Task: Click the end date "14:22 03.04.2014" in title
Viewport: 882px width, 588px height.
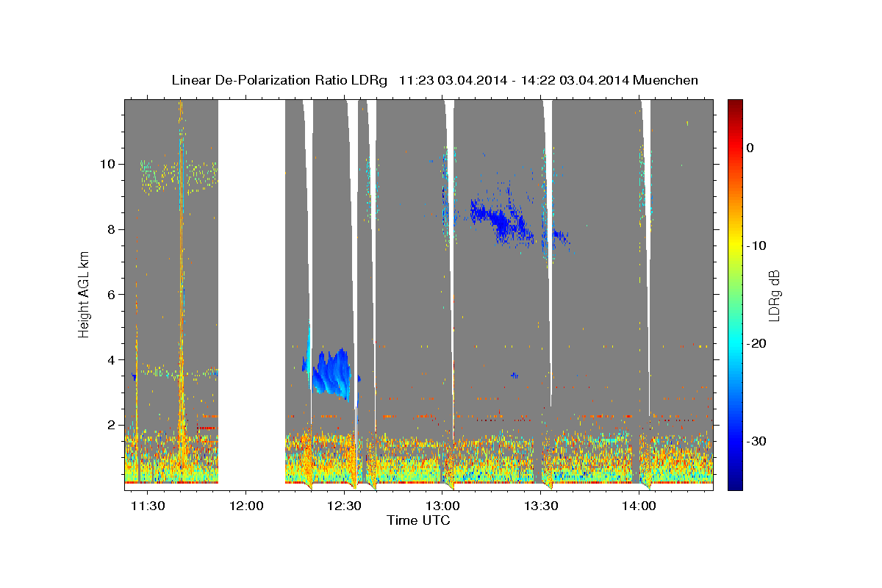Action: click(x=574, y=80)
